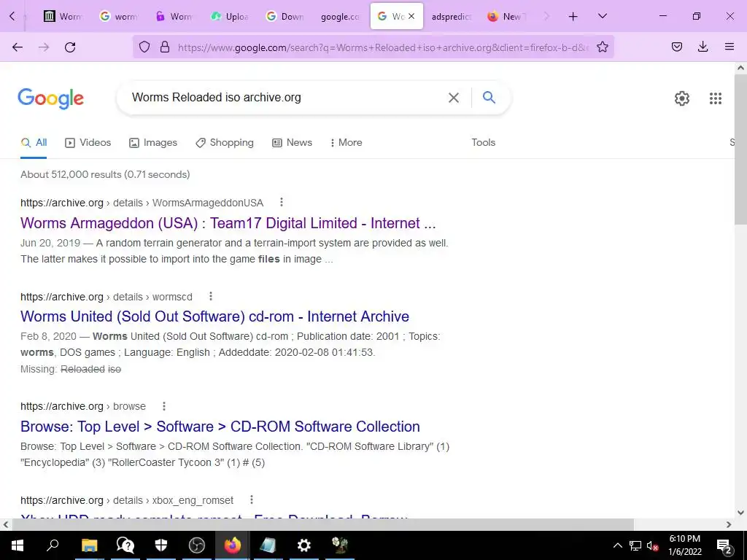The width and height of the screenshot is (747, 560).
Task: Switch to the New Tab tab
Action: [x=506, y=16]
